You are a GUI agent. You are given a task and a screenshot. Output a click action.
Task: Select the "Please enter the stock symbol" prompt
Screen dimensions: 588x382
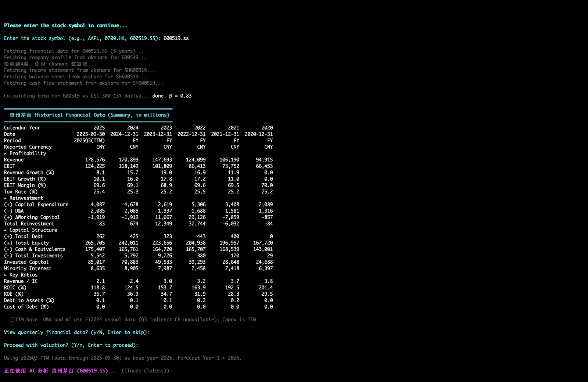click(x=65, y=25)
